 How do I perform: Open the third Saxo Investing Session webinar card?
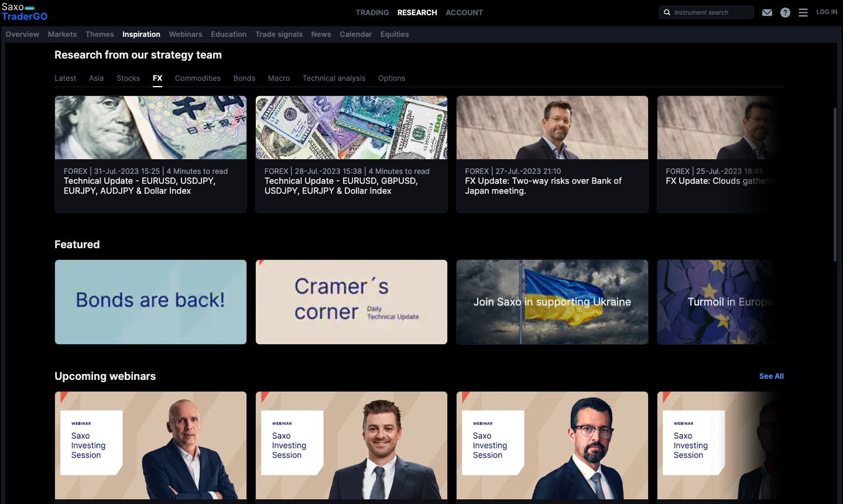(x=552, y=445)
